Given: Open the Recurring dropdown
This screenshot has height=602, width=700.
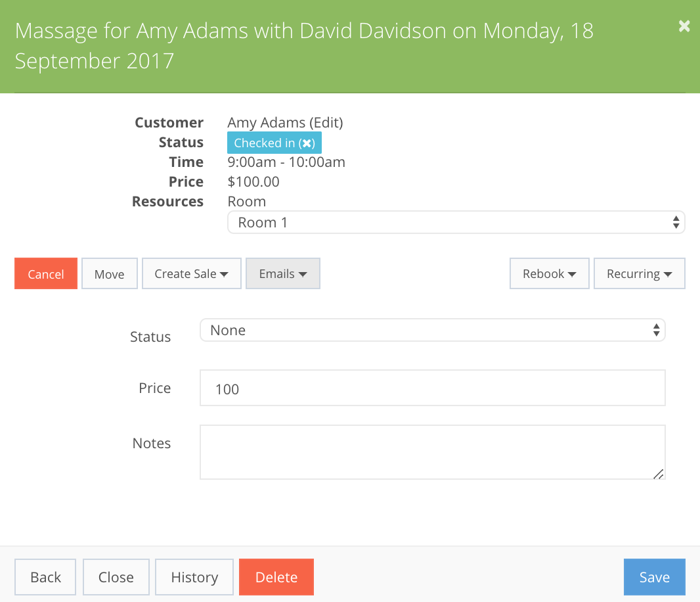Looking at the screenshot, I should click(x=639, y=273).
